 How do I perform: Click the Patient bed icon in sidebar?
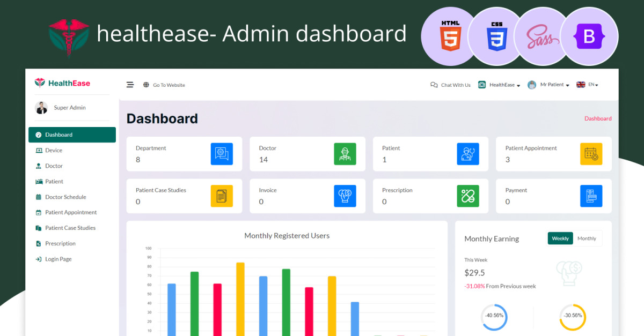(x=38, y=182)
